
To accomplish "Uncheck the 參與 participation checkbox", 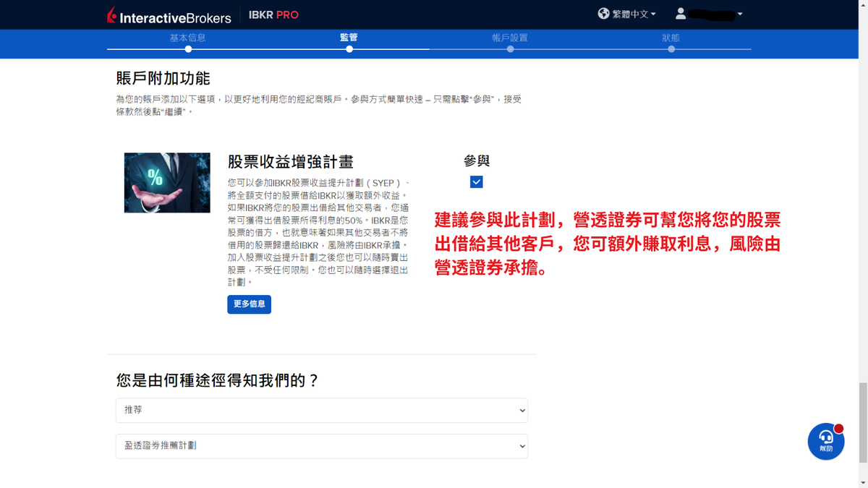I will 476,182.
